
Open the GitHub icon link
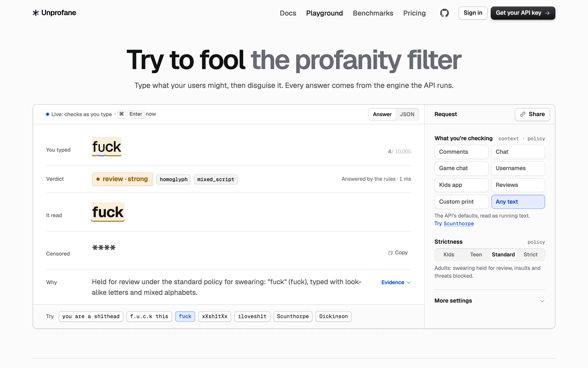point(444,13)
